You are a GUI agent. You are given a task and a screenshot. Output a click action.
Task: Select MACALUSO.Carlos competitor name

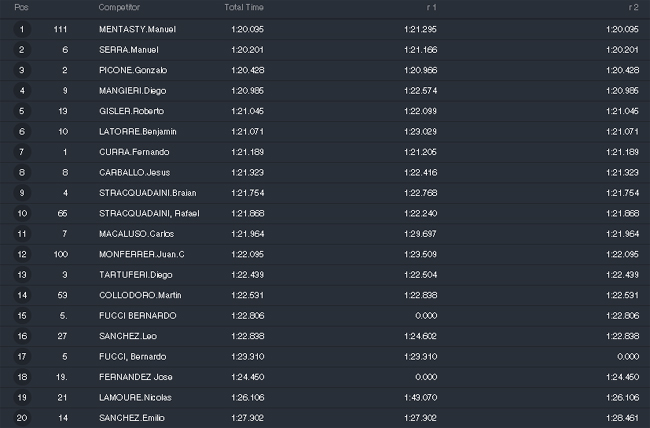tap(136, 234)
